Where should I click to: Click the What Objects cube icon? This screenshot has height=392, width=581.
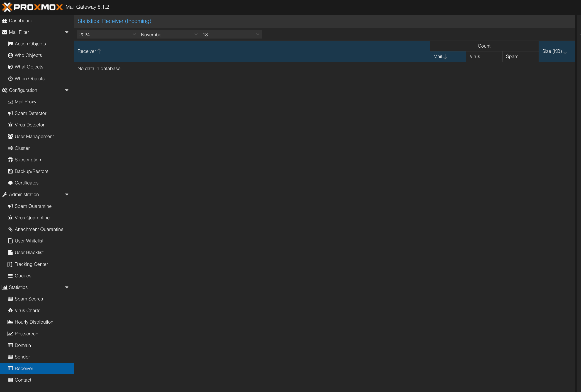(10, 67)
